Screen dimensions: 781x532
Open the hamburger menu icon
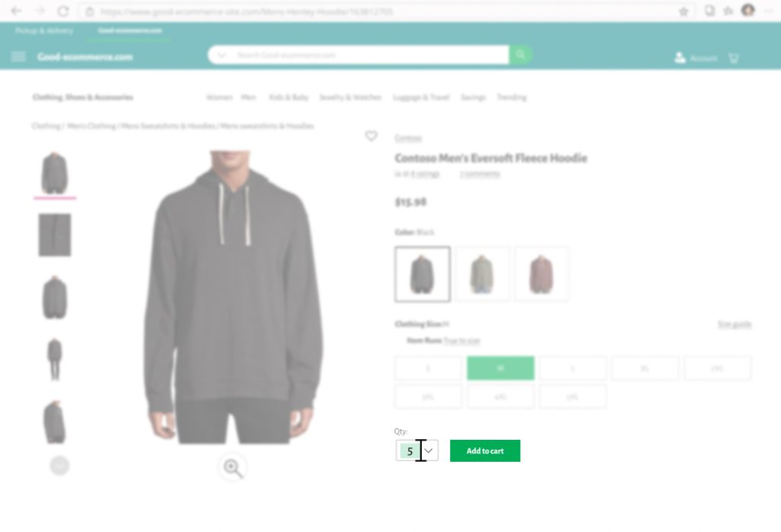tap(18, 56)
